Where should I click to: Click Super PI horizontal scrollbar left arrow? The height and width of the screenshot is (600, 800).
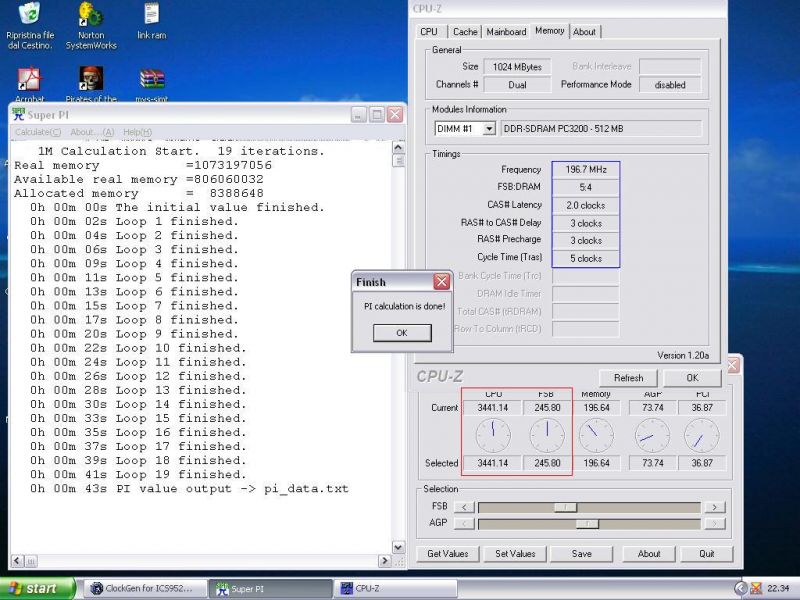[17, 561]
